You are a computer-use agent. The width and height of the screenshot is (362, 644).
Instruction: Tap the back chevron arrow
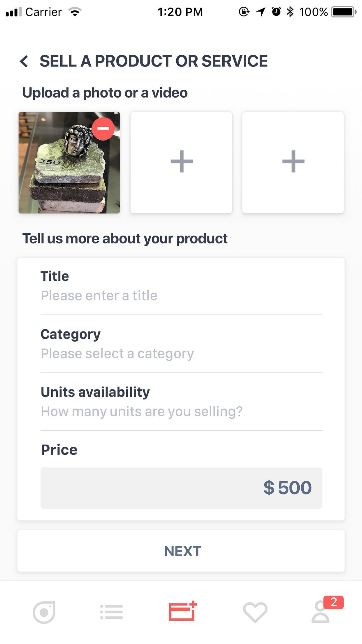coord(24,61)
